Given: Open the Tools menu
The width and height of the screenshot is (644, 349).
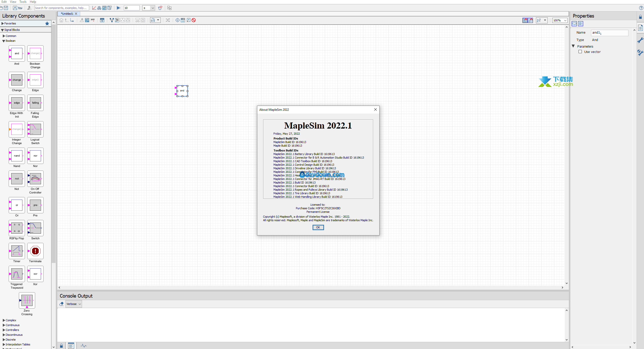Looking at the screenshot, I should [x=23, y=2].
